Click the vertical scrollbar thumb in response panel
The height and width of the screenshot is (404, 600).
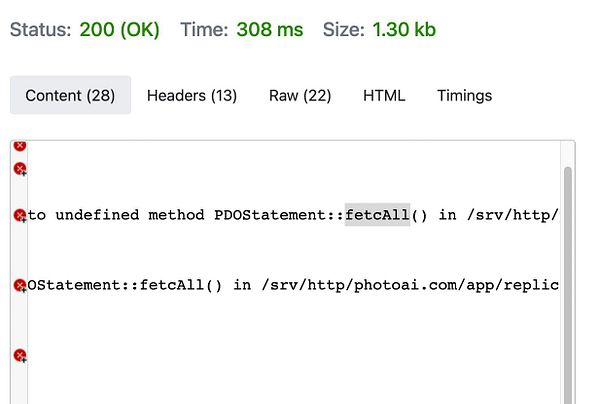568,285
